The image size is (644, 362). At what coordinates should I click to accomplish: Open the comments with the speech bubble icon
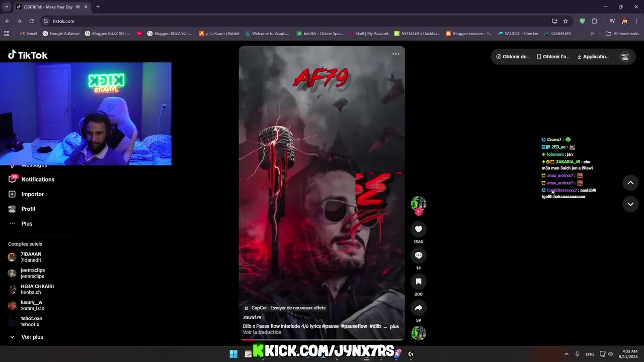(x=419, y=255)
